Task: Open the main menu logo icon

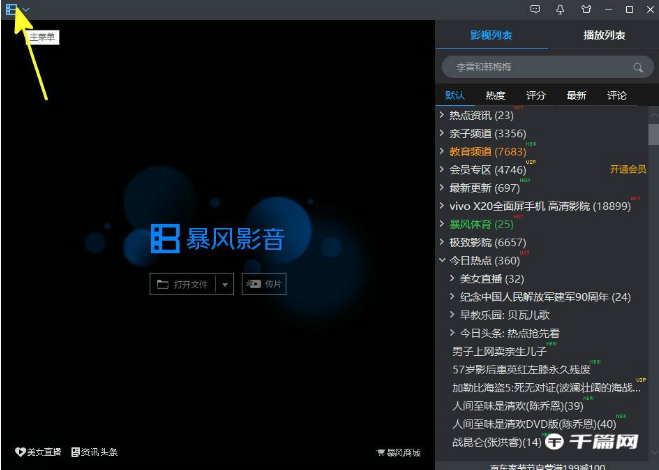Action: click(11, 9)
